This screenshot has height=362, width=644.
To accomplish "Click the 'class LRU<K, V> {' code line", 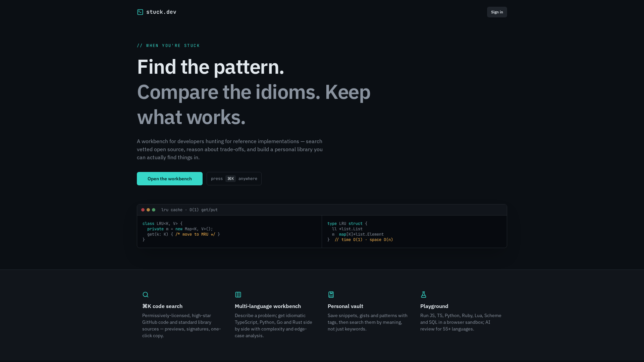I will [163, 224].
